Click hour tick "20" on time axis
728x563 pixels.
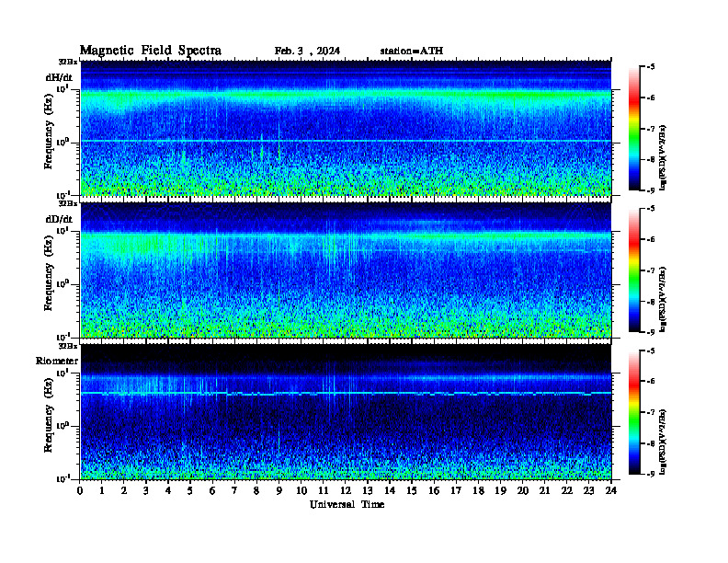pos(523,491)
